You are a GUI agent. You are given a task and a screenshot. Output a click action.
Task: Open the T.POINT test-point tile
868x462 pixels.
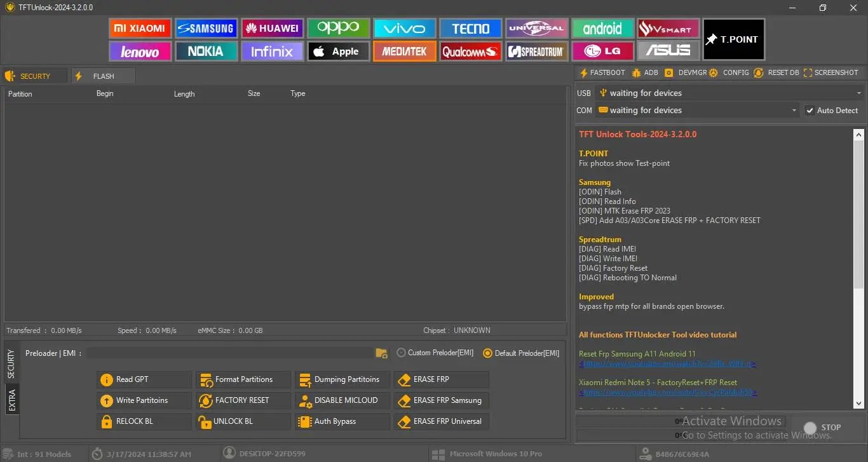(733, 39)
